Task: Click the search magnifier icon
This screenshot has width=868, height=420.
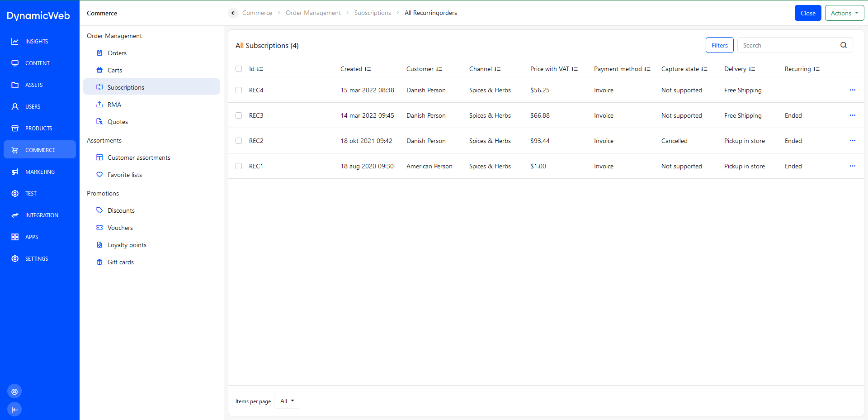Action: 844,45
